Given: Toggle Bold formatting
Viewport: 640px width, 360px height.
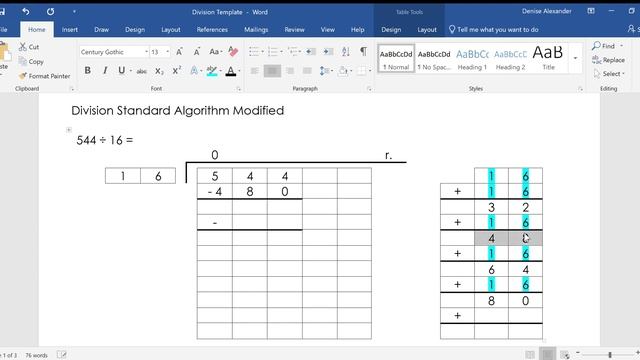Looking at the screenshot, I should point(87,71).
